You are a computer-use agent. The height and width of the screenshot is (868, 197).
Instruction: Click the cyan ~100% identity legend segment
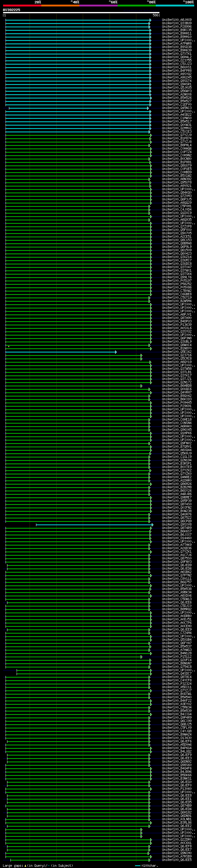tap(175, 6)
